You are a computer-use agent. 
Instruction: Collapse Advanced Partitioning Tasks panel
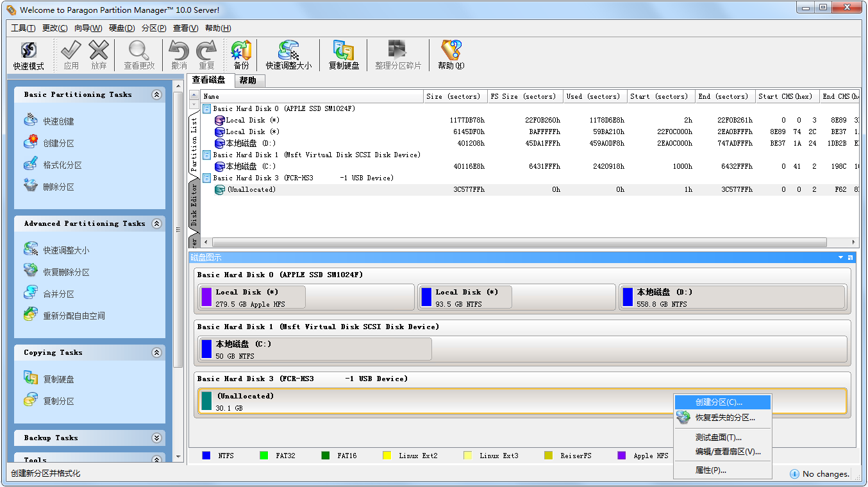[x=157, y=223]
